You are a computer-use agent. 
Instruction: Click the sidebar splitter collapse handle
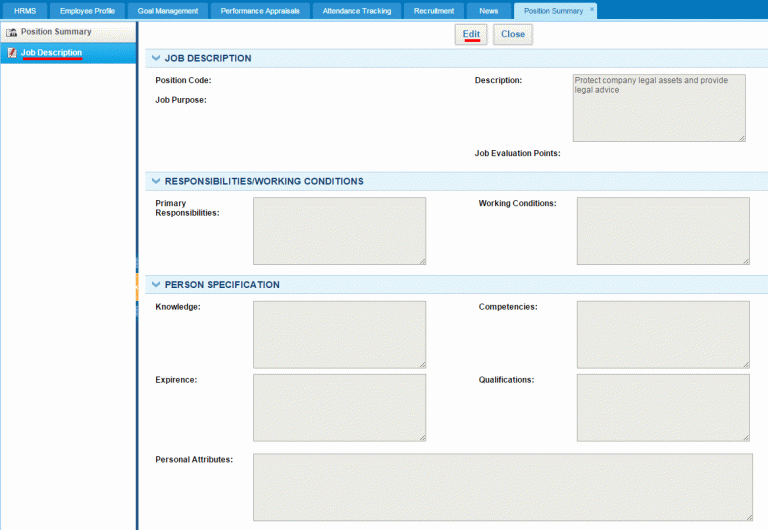137,287
